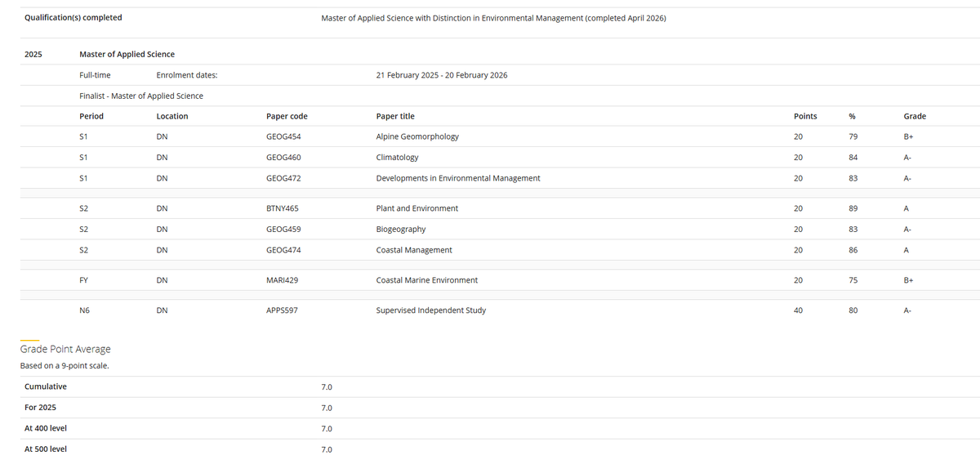Click the 'At 400 level' GPA row label
980x460 pixels.
point(46,428)
